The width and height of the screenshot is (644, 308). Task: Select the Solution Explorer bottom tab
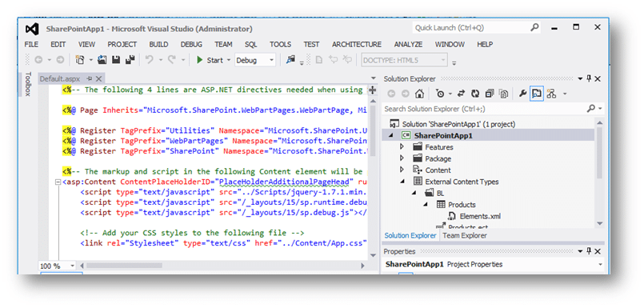(410, 235)
